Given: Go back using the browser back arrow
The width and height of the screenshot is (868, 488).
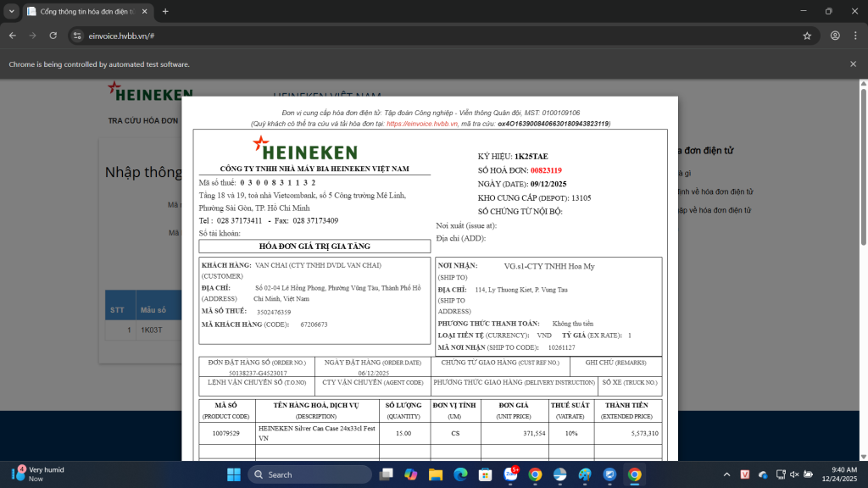Looking at the screenshot, I should (12, 36).
